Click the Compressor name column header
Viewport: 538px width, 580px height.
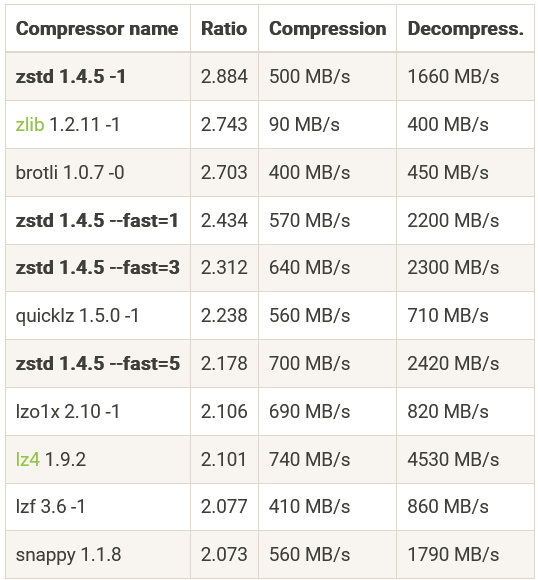(97, 28)
